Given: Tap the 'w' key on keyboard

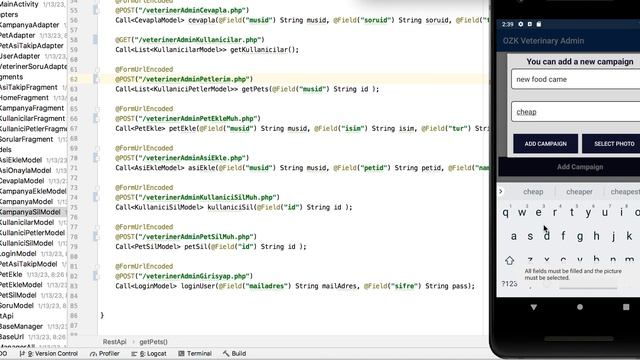Looking at the screenshot, I should 522,212.
